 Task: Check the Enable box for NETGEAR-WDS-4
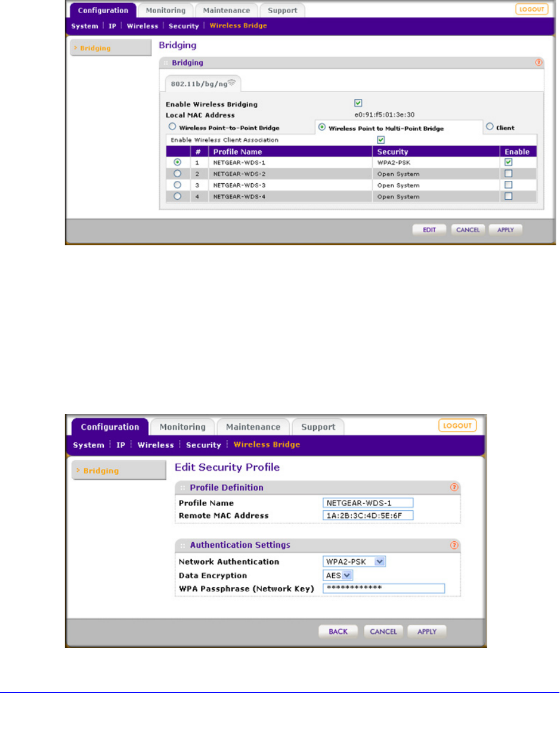tap(509, 196)
